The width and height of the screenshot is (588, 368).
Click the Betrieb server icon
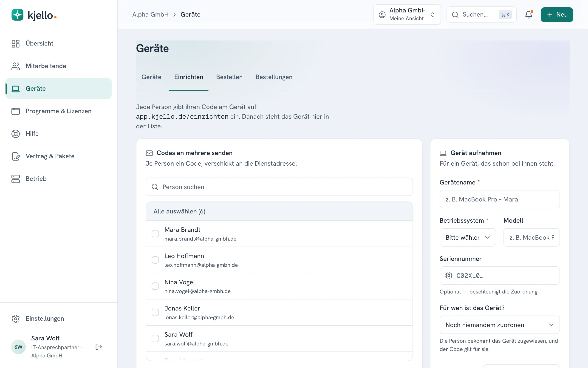(16, 179)
